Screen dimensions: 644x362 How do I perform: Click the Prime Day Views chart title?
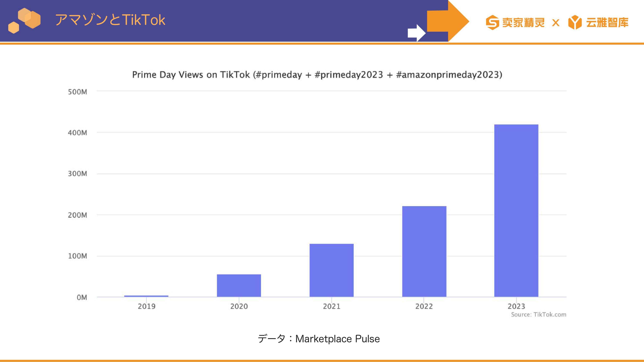pos(317,75)
